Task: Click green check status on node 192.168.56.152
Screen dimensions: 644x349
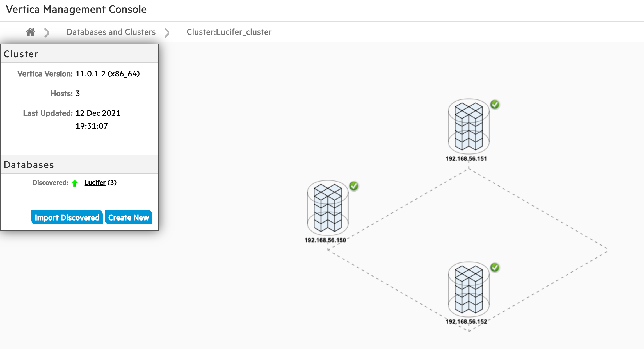Action: coord(495,268)
